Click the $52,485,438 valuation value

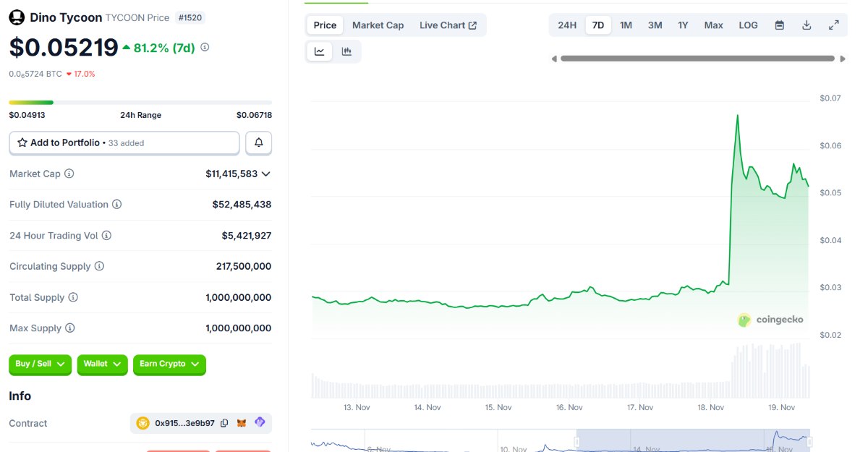coord(242,205)
